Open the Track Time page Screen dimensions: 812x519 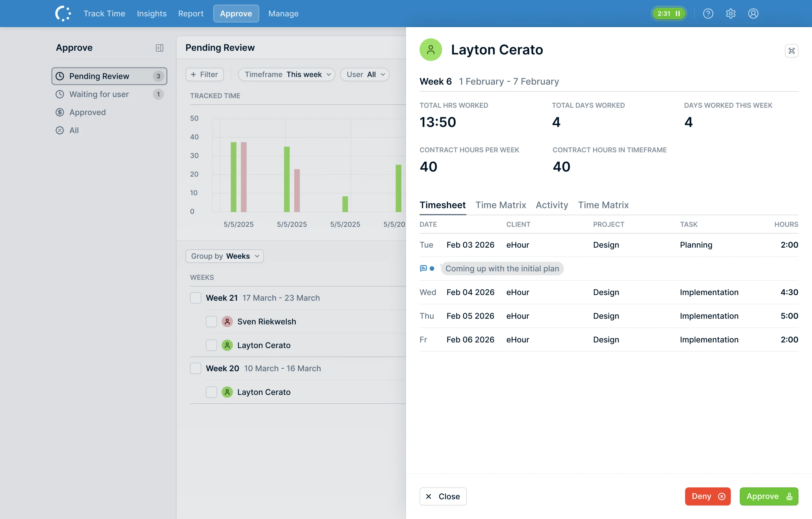[104, 14]
